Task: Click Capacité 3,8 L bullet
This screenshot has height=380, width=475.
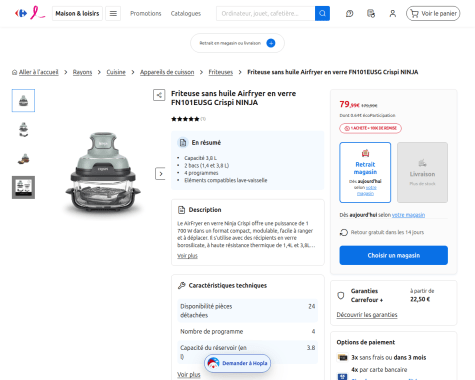Action: click(x=200, y=158)
